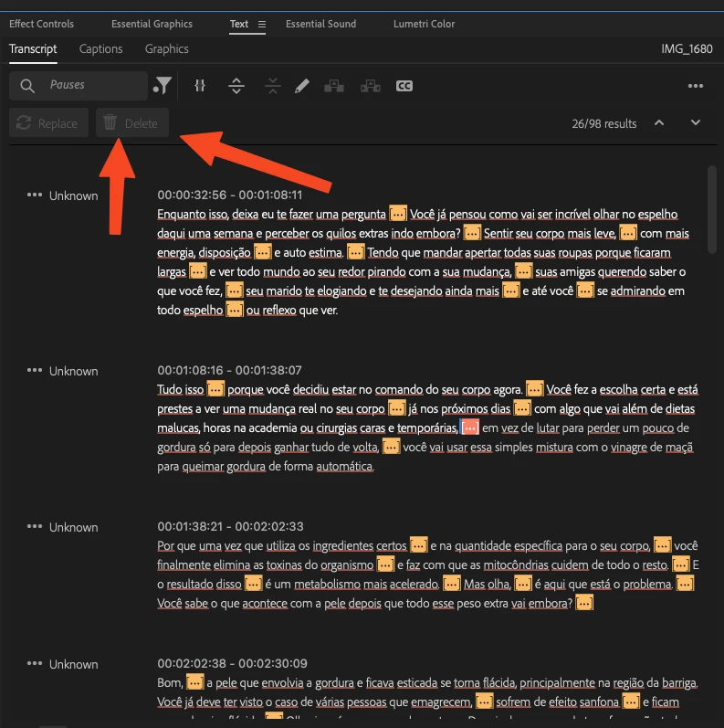Select pause marker after "de volta,"
Viewport: 724px width, 728px height.
pyautogui.click(x=391, y=447)
